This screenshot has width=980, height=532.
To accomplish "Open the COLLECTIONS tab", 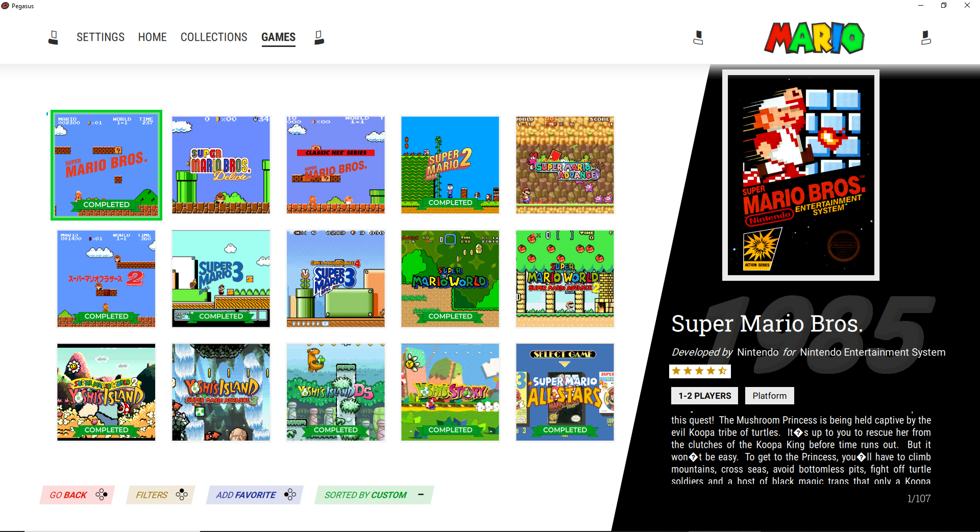I will tap(214, 37).
